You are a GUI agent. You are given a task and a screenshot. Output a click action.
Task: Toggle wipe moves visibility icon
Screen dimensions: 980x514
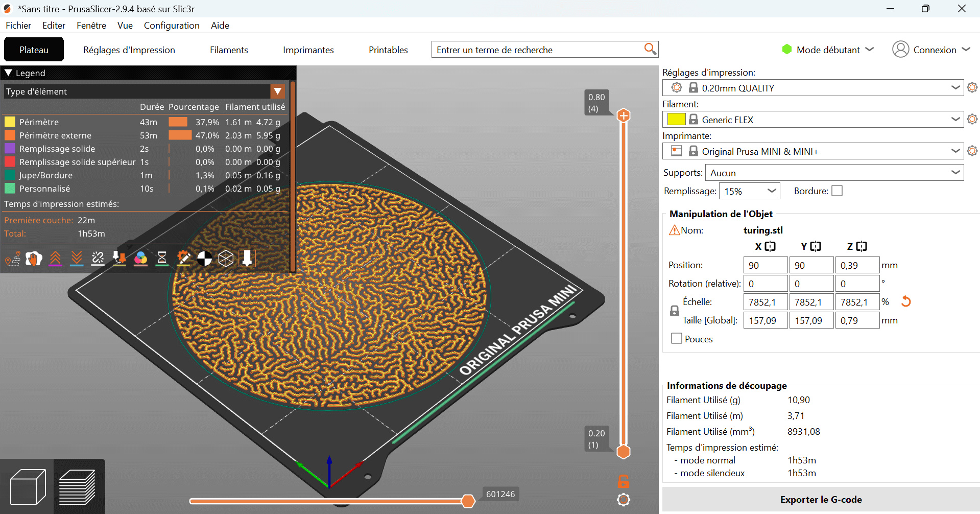pyautogui.click(x=34, y=259)
